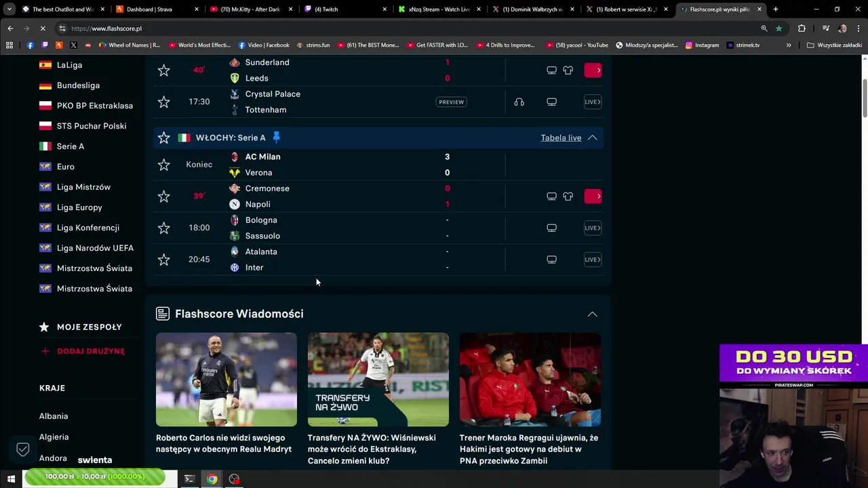
Task: Click bookmark star in address bar
Action: coord(778,28)
